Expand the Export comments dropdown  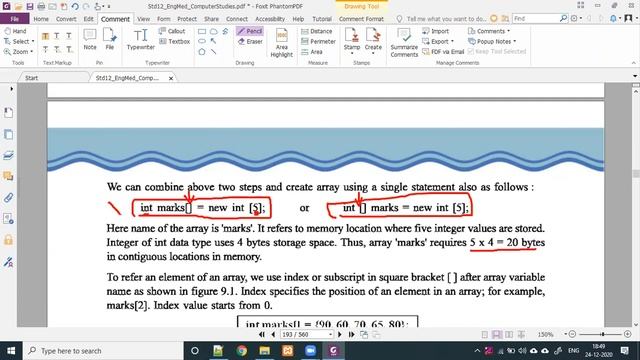click(x=452, y=41)
